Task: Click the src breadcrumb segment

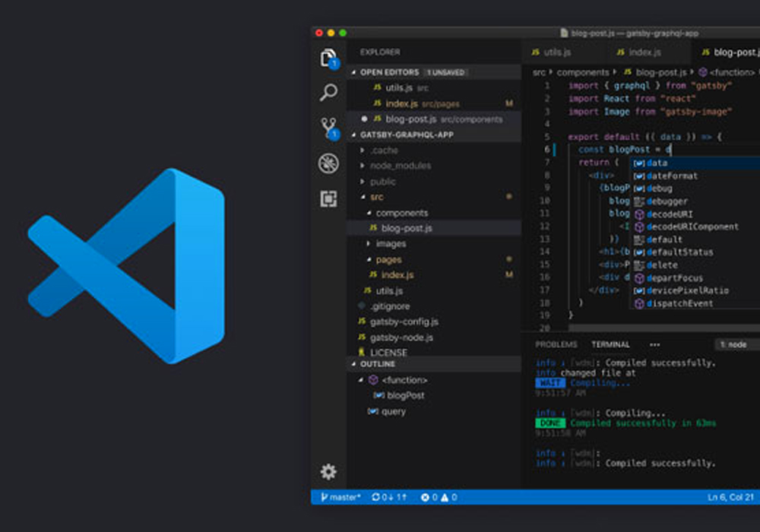Action: tap(539, 72)
